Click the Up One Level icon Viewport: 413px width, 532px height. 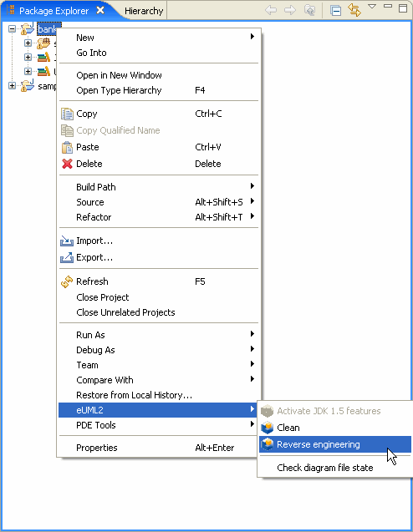tap(309, 10)
